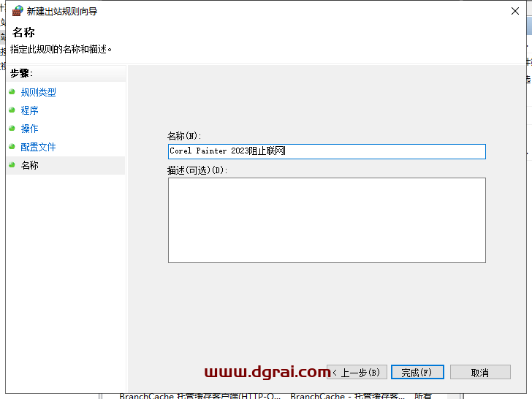532x399 pixels.
Task: Close the 新建出站规则向导 dialog
Action: (x=515, y=11)
